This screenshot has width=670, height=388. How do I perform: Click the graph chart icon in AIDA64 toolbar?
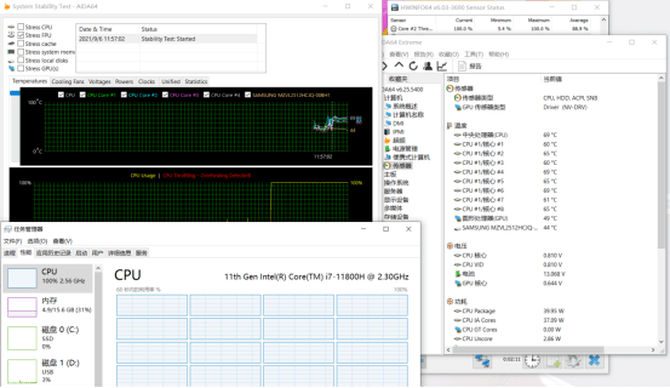tap(442, 66)
